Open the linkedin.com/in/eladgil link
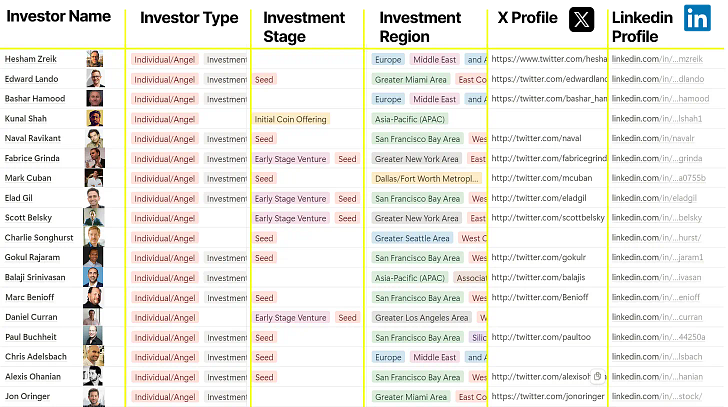Screen dimensions: 728x407 654,198
